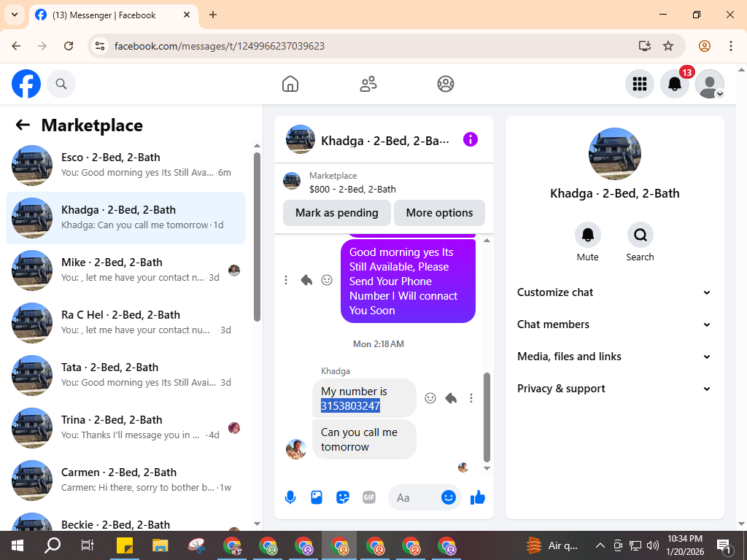The image size is (747, 560).
Task: Click Khadga's sender avatar by messages
Action: tap(296, 449)
